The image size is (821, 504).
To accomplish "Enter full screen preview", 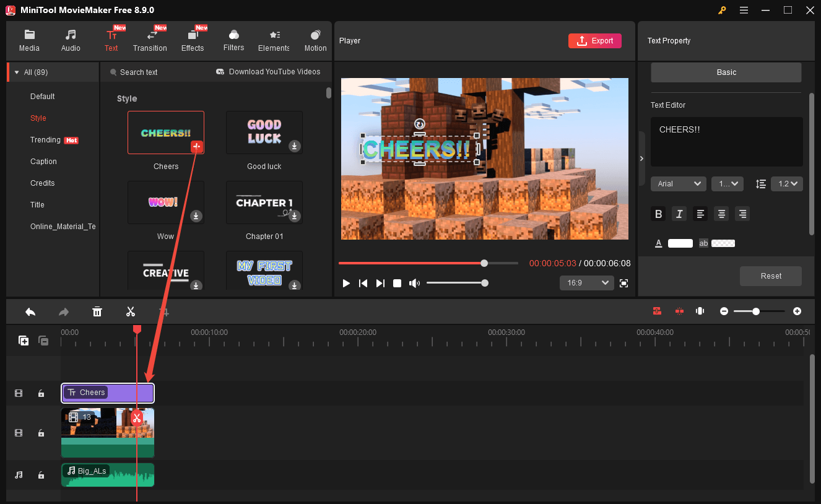I will [623, 283].
